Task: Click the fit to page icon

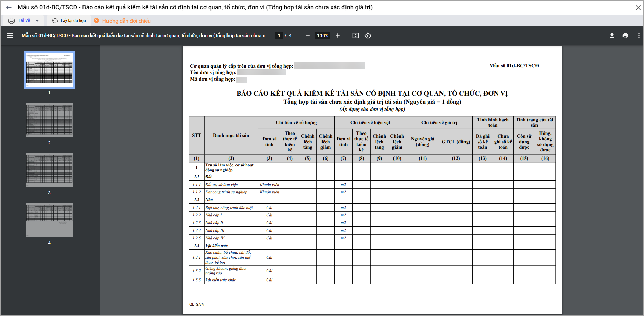Action: pyautogui.click(x=356, y=35)
